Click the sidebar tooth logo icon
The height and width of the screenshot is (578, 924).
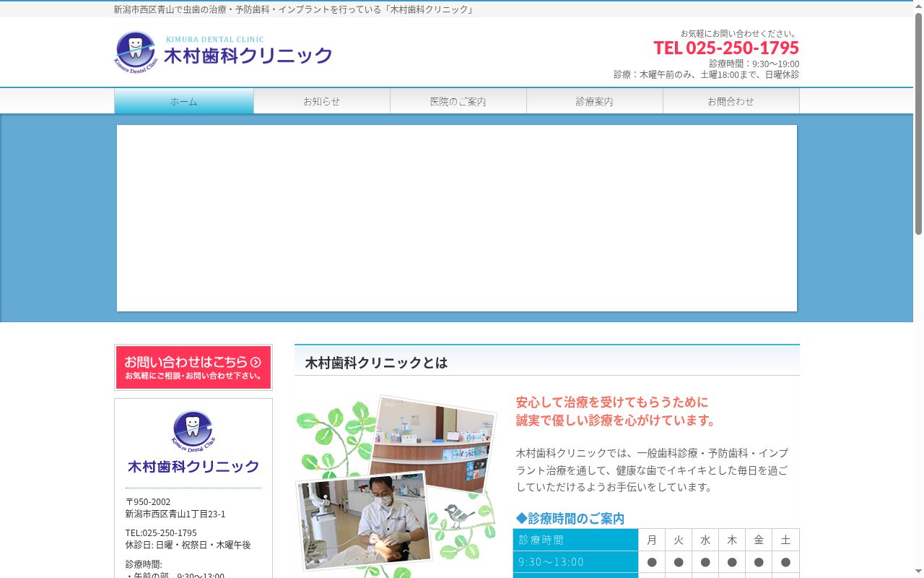[193, 431]
